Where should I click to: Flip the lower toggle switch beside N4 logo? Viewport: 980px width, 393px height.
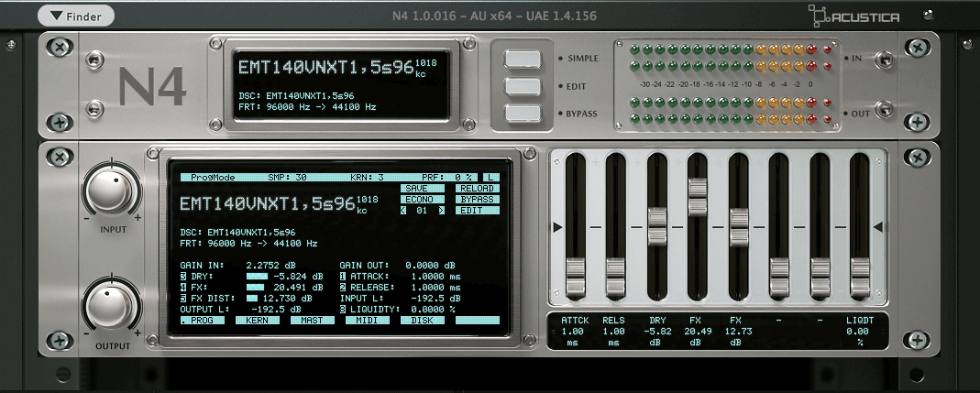tap(94, 107)
